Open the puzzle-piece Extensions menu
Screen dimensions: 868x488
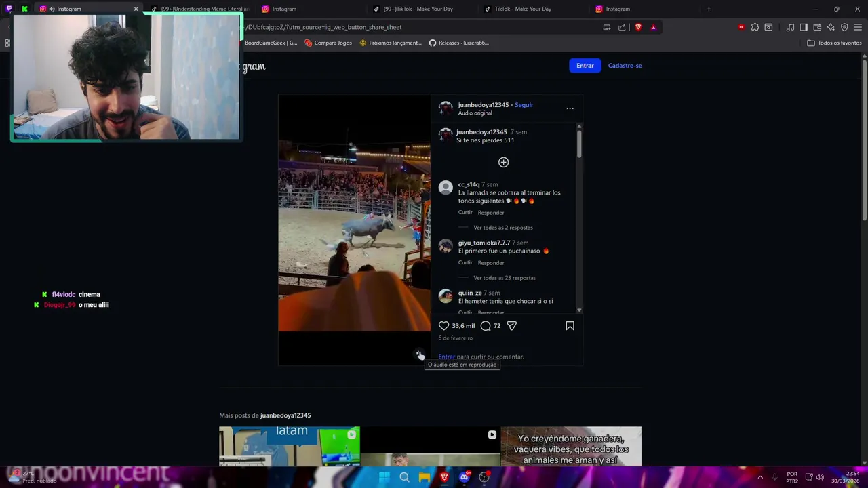755,27
